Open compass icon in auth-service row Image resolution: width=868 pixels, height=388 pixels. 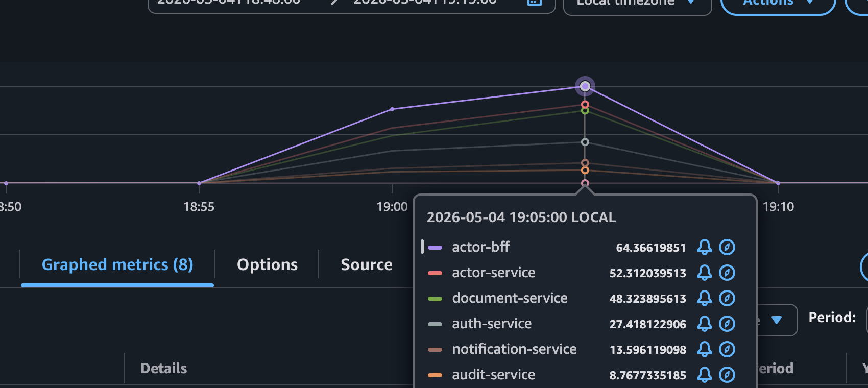[727, 324]
